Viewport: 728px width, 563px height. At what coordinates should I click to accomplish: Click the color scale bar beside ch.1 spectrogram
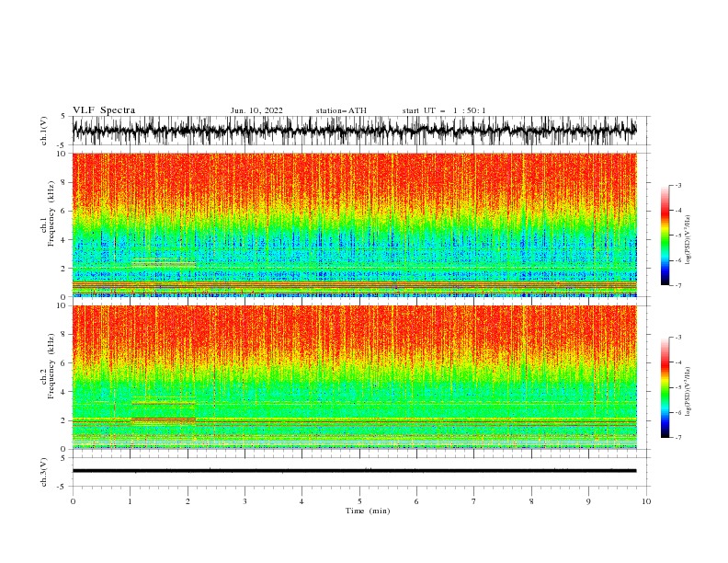coord(665,236)
